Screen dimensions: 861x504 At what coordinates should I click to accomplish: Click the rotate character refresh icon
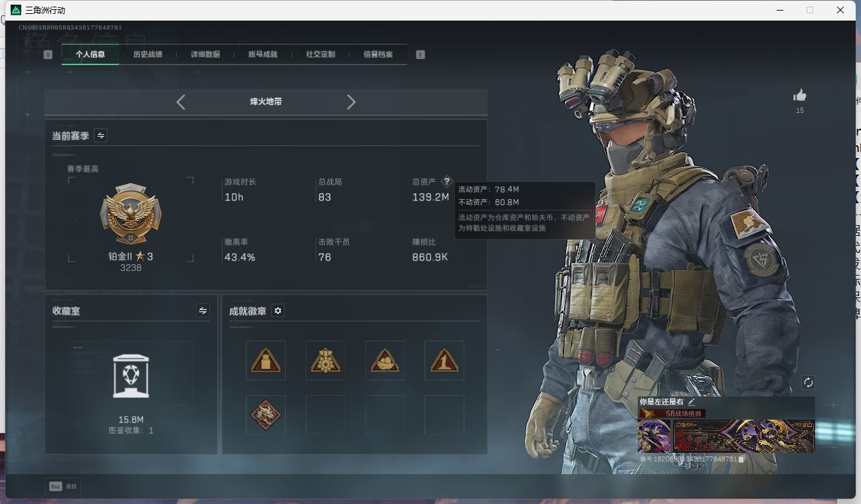[x=808, y=382]
